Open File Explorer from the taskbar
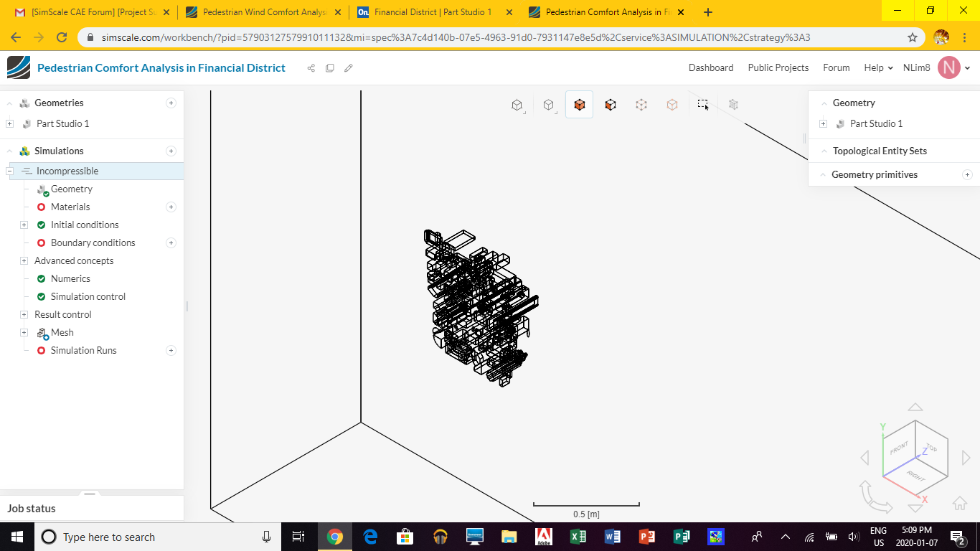 (509, 537)
